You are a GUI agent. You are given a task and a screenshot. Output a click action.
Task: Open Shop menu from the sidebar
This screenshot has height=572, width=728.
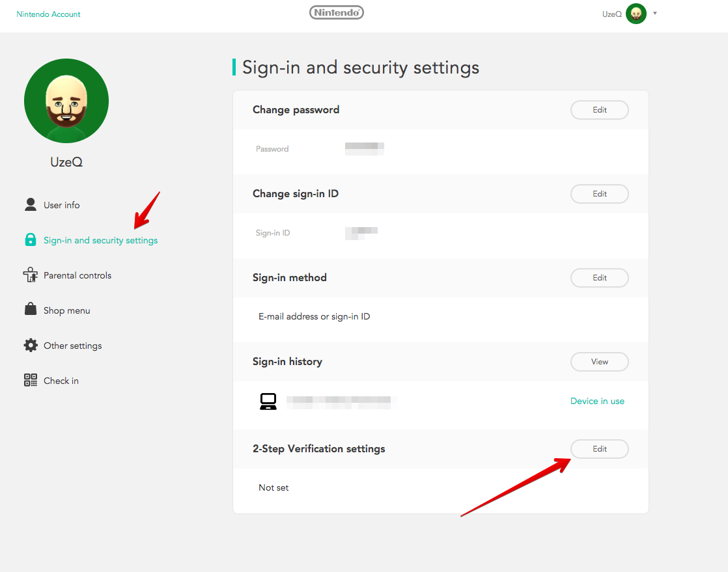(x=67, y=310)
